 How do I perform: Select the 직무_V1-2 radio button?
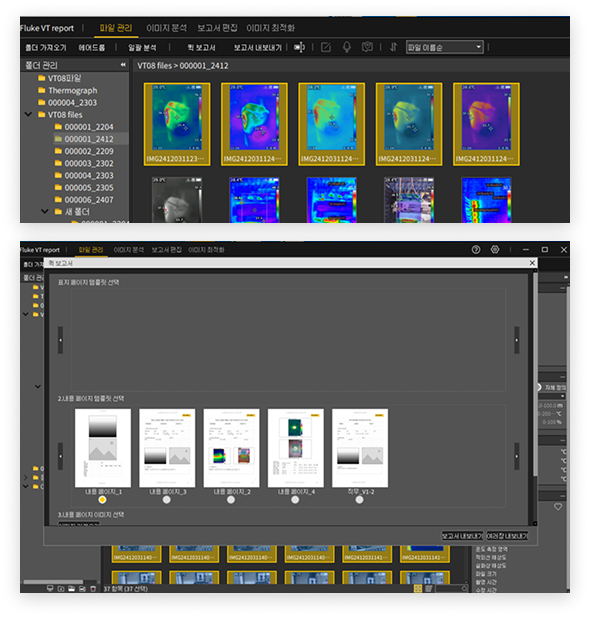[359, 500]
